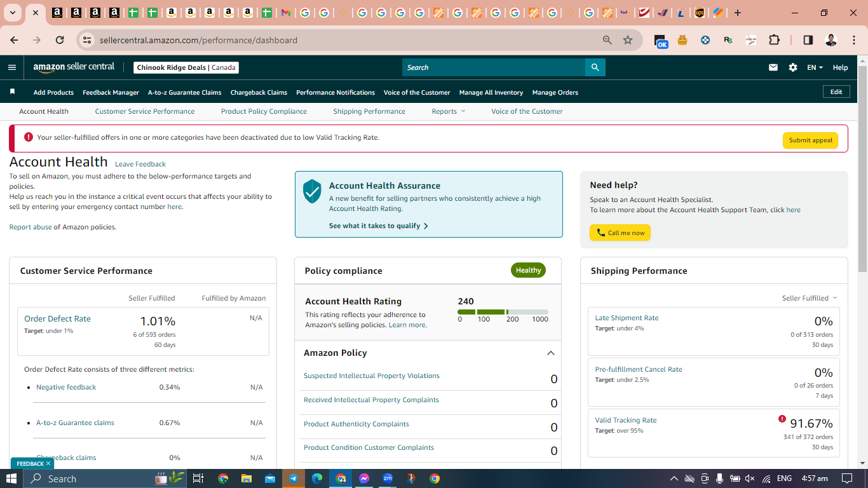Viewport: 868px width, 488px height.
Task: Open the Chrome side panel icon
Action: point(808,40)
